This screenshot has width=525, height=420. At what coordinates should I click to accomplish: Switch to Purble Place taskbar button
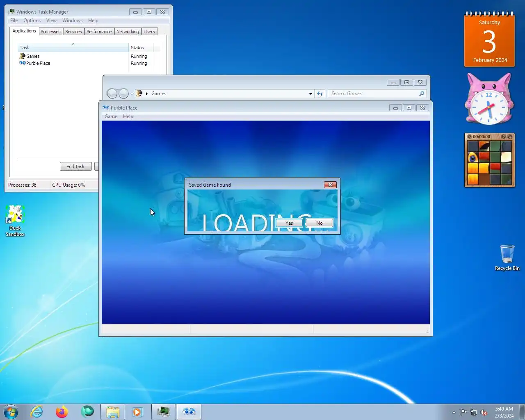pos(189,412)
